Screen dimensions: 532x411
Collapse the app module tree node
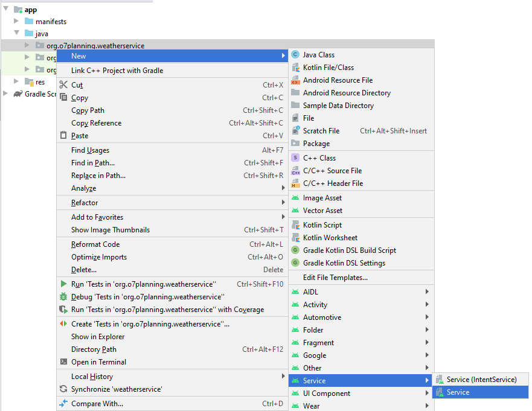(6, 8)
